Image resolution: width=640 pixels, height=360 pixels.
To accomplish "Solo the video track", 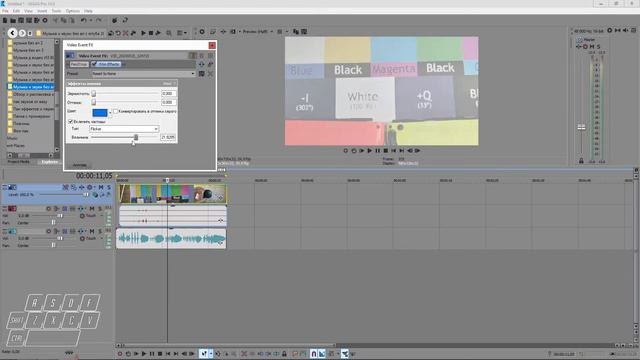I will tap(109, 187).
